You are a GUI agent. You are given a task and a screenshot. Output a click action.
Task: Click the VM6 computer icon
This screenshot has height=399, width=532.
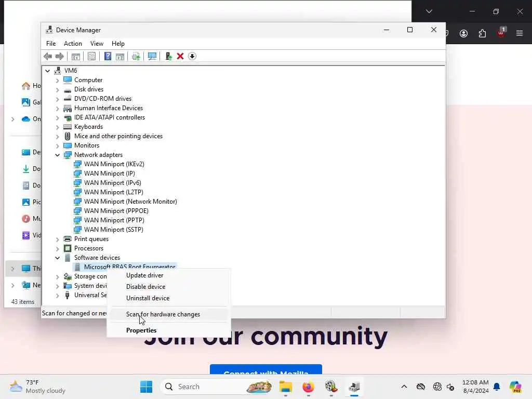click(57, 71)
